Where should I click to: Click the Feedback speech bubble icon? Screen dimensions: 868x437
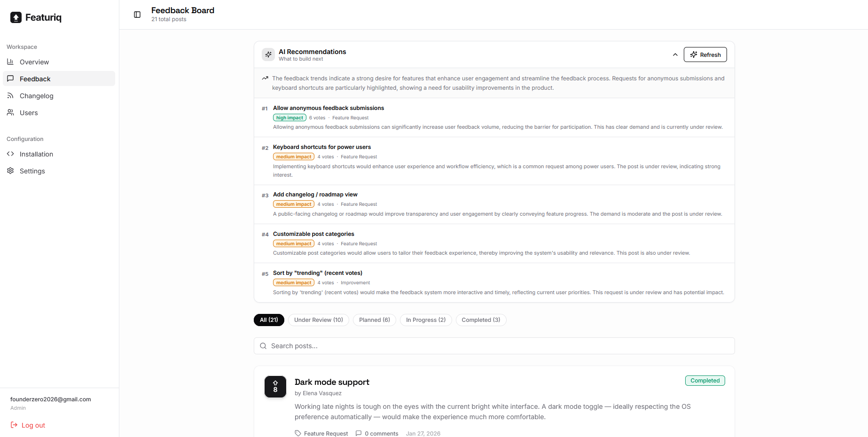click(10, 79)
